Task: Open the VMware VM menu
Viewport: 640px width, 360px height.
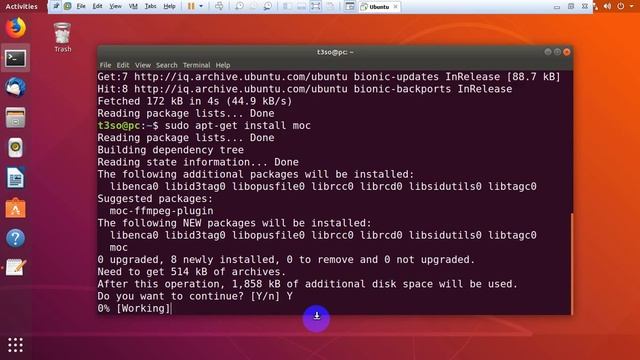Action: (x=133, y=6)
